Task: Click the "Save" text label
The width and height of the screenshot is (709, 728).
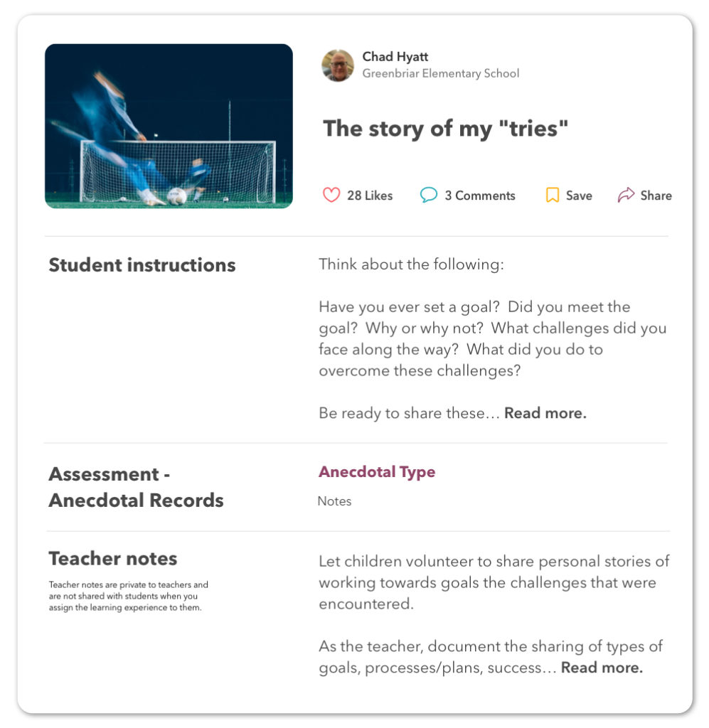Action: tap(579, 196)
